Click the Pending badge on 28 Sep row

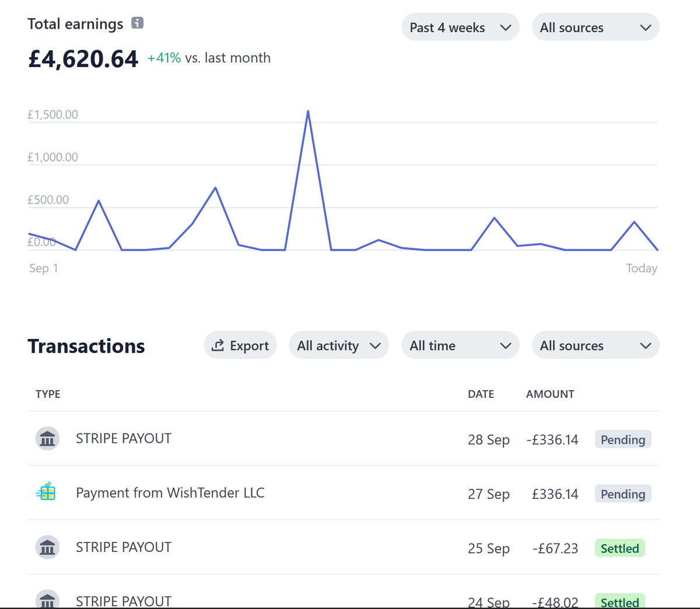623,439
